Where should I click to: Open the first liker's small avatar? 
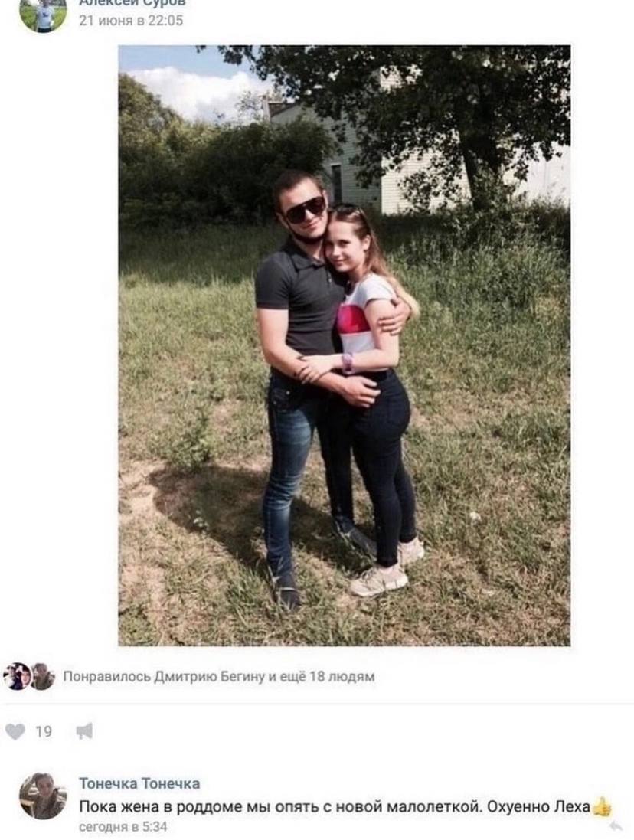click(x=17, y=676)
